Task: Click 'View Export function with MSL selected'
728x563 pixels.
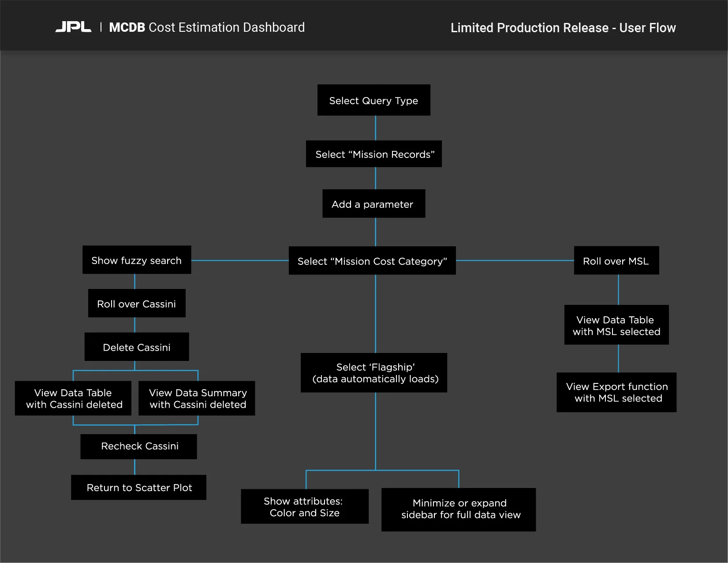Action: (x=616, y=392)
